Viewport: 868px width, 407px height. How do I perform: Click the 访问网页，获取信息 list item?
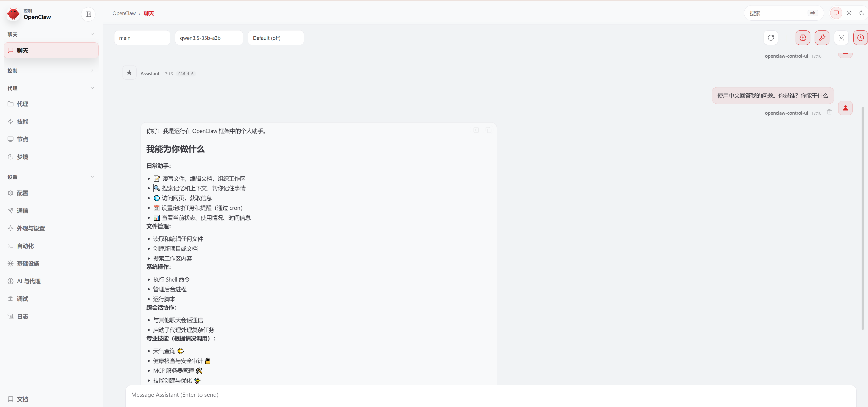pyautogui.click(x=183, y=198)
